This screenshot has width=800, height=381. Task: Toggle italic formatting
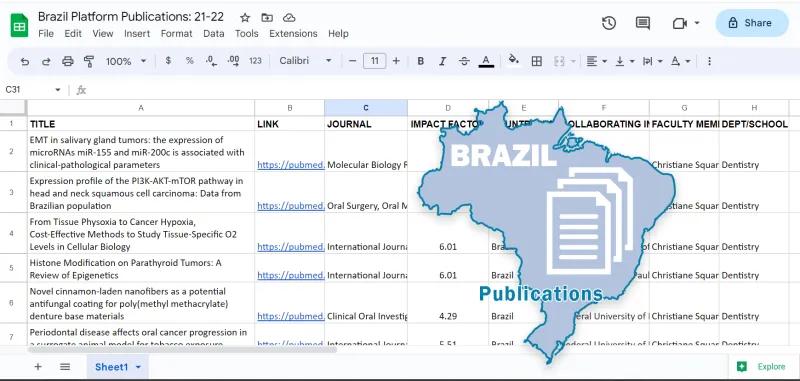coord(442,61)
